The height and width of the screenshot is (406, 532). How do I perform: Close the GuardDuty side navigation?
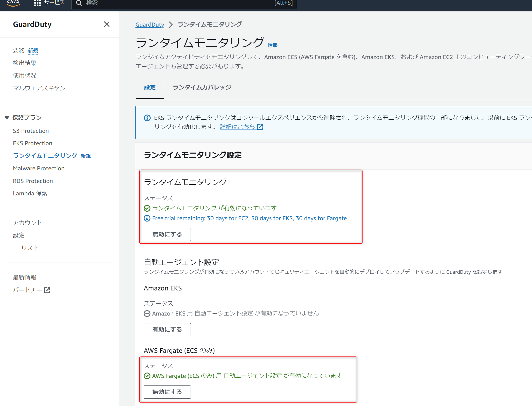pos(107,24)
